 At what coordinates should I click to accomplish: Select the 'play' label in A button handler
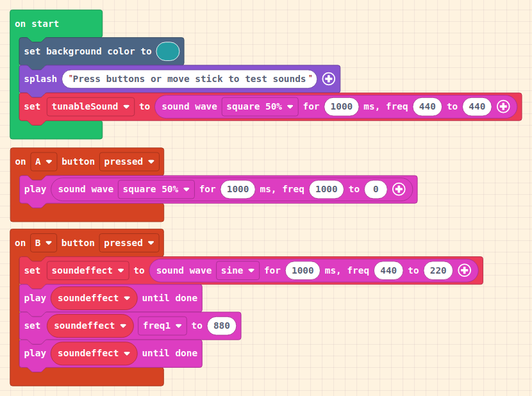click(35, 189)
